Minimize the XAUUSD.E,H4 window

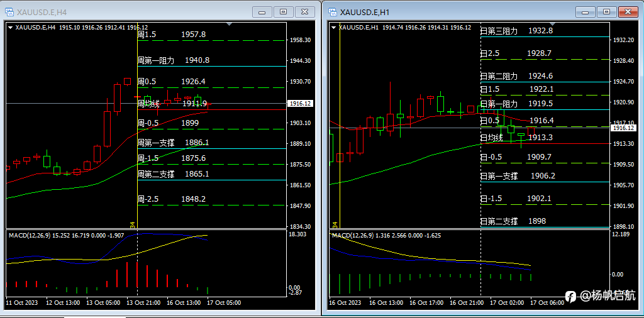(262, 12)
